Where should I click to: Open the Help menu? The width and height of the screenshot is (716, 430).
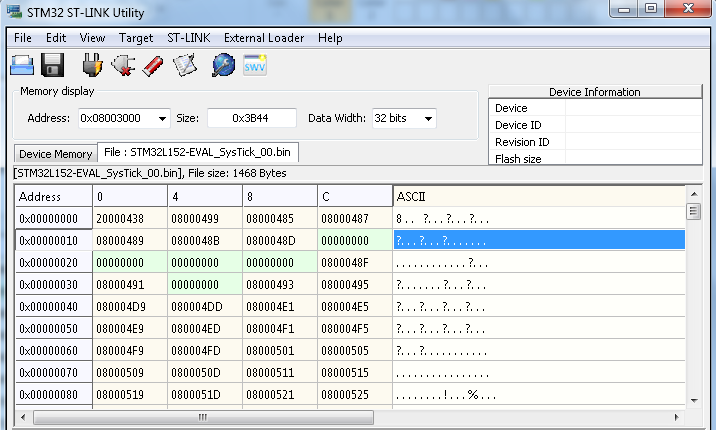(330, 38)
